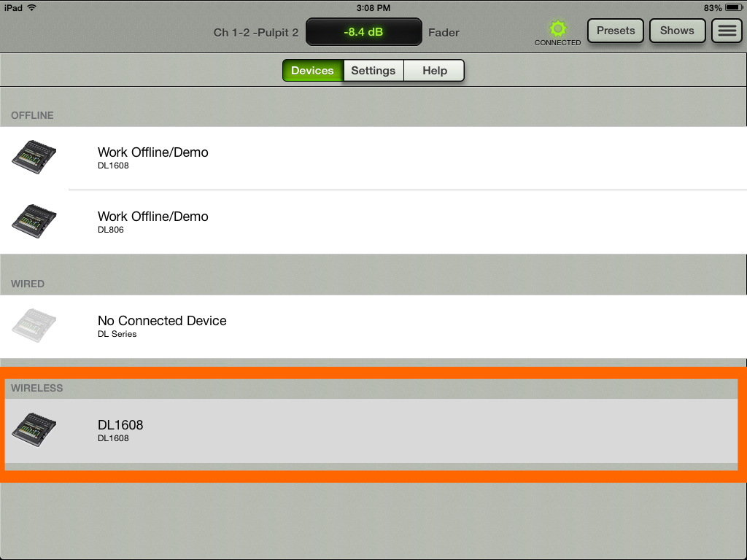Tap the DL806 offline mixer icon
The image size is (747, 560).
point(34,221)
